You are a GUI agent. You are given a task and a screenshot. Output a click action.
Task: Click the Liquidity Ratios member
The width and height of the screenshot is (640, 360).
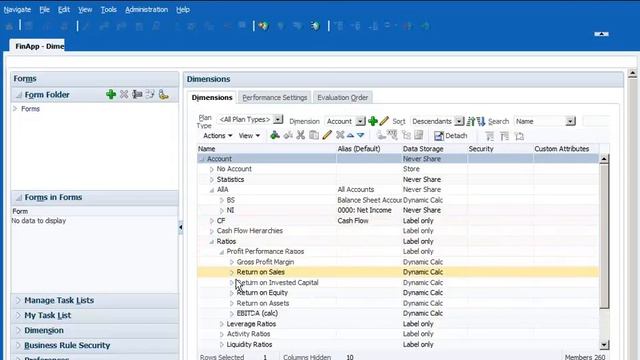[249, 344]
